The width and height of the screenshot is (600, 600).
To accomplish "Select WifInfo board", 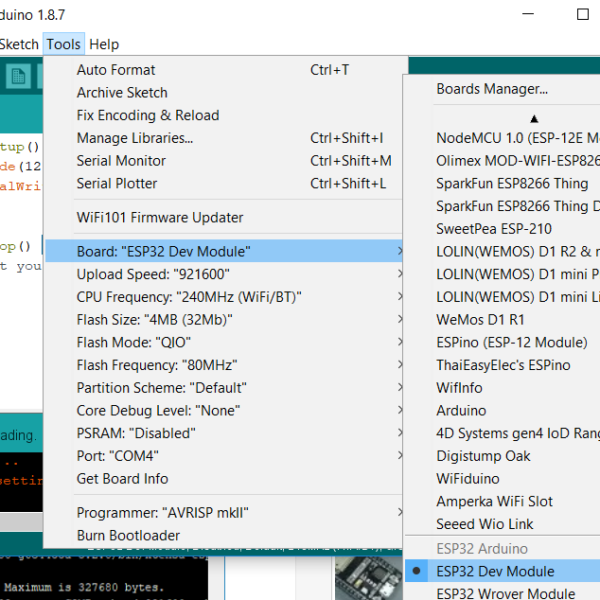I will (x=502, y=388).
